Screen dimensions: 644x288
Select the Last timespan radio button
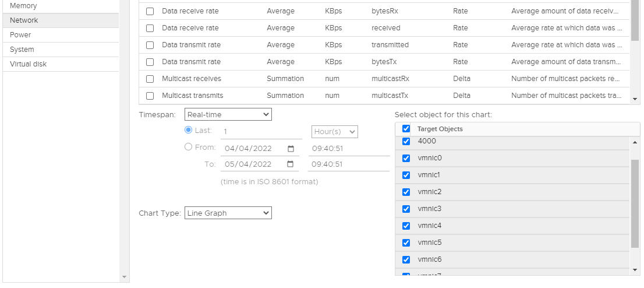tap(189, 130)
